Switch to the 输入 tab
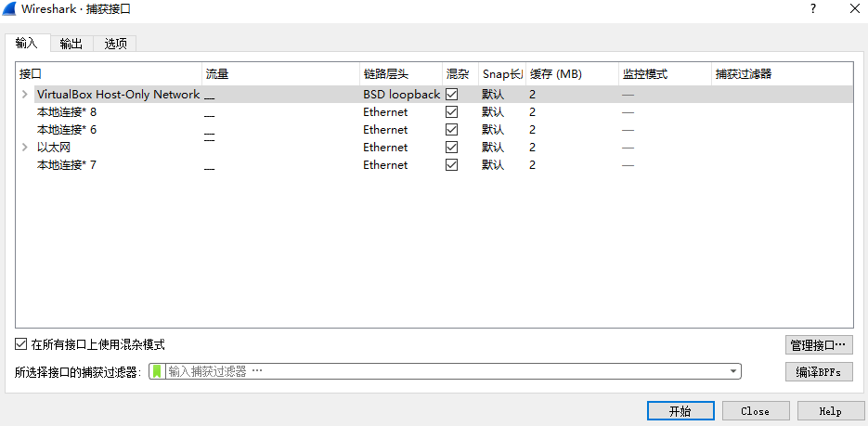The width and height of the screenshot is (868, 426). coord(27,44)
